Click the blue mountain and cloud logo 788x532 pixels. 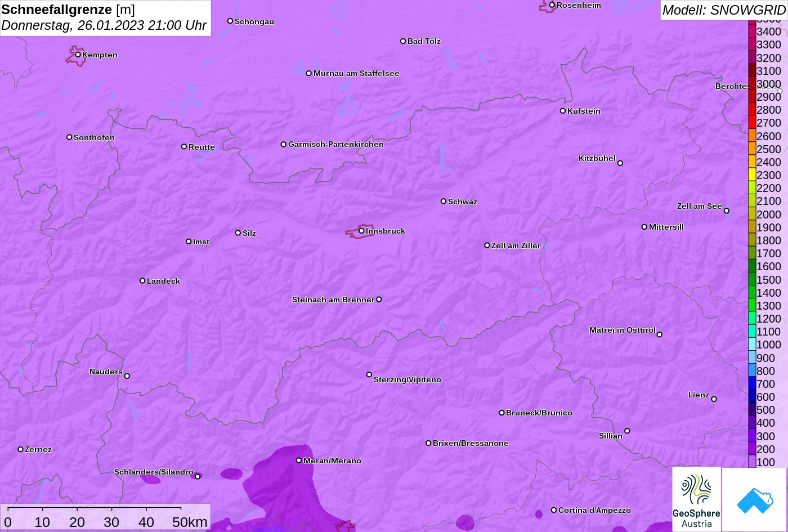[754, 499]
